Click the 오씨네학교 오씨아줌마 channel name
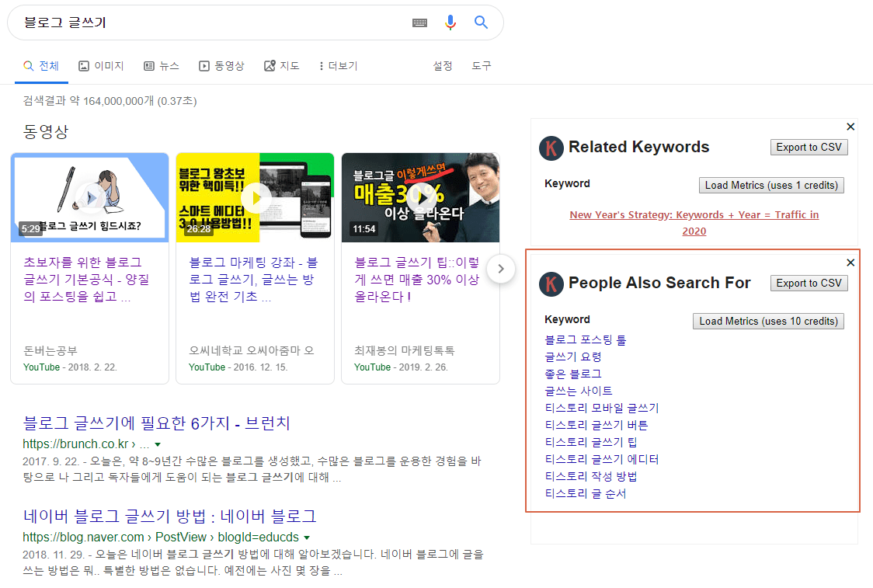 (252, 351)
